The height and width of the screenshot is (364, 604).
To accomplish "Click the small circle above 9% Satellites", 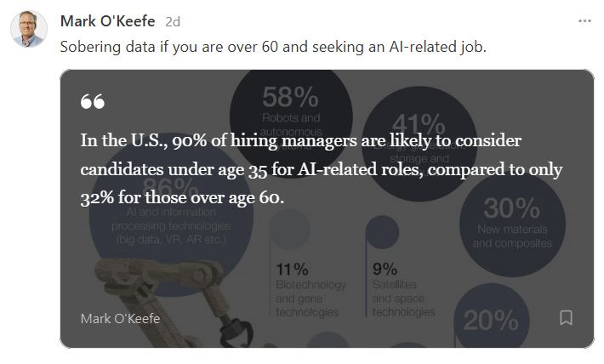I will pyautogui.click(x=382, y=232).
